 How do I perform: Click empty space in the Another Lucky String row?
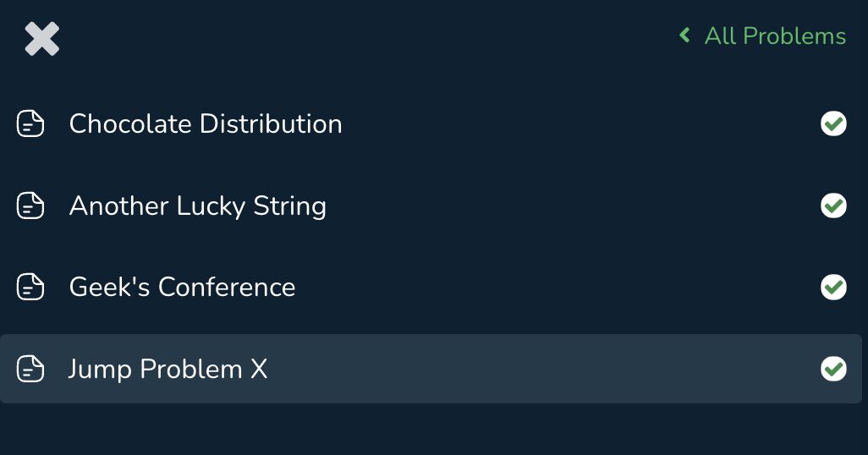(x=570, y=206)
